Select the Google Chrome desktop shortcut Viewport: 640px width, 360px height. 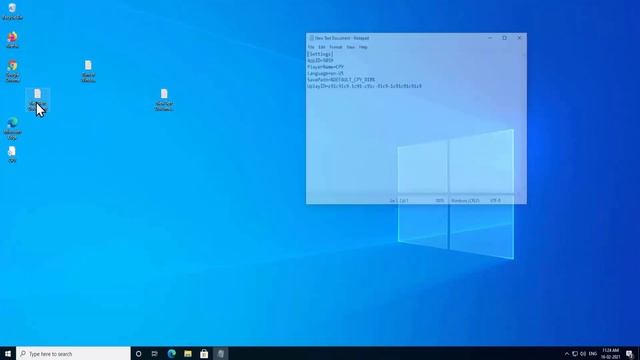(12, 71)
